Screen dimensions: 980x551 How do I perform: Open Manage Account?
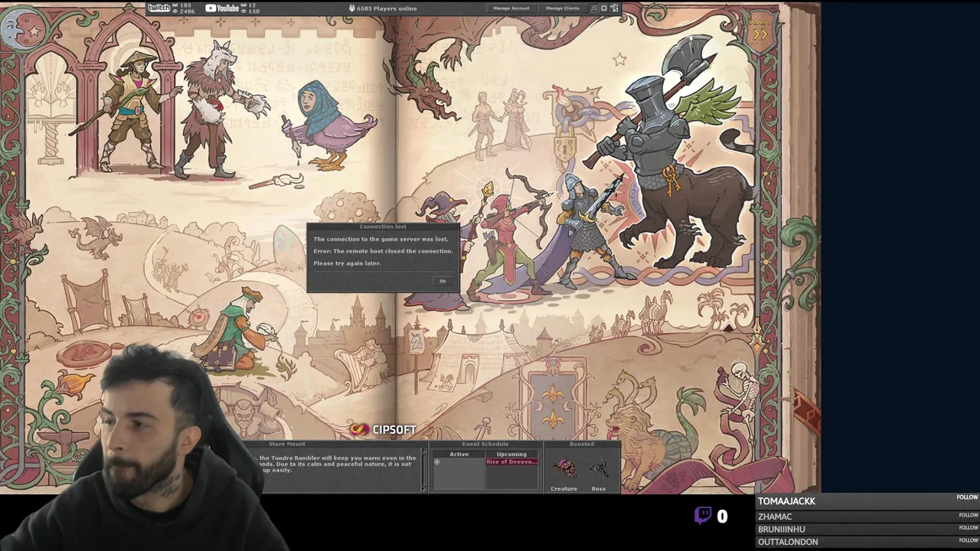coord(511,8)
